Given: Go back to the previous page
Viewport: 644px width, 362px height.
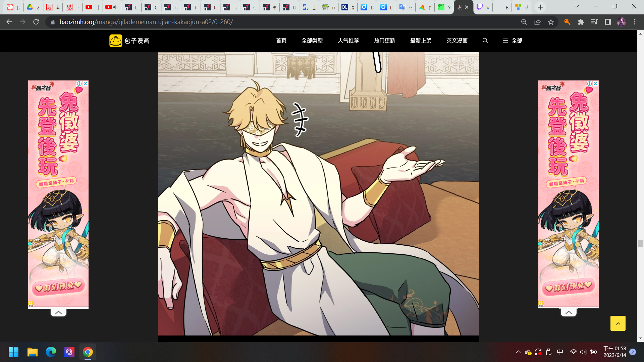Looking at the screenshot, I should point(9,22).
